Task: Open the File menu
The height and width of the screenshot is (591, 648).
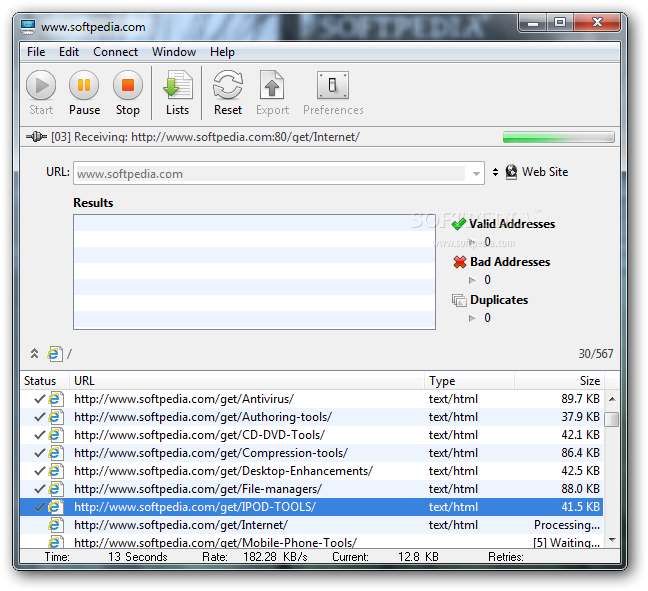Action: (36, 52)
